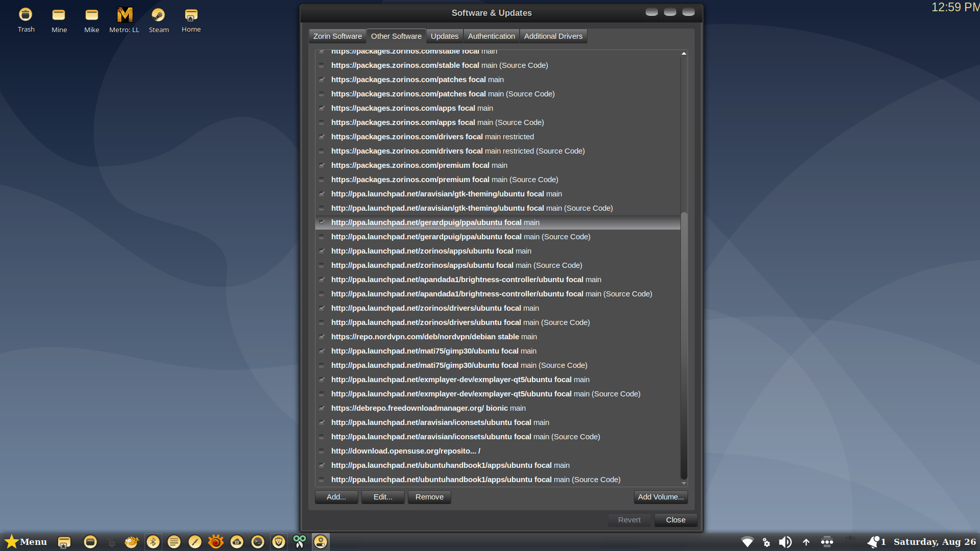Click the favorites folder taskbar icon
Image resolution: width=980 pixels, height=551 pixels.
click(64, 542)
